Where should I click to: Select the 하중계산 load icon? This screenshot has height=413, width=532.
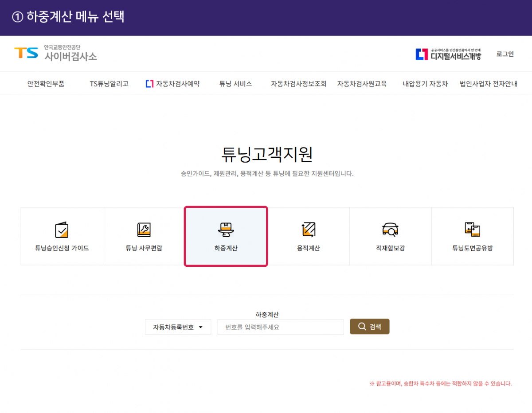[226, 230]
